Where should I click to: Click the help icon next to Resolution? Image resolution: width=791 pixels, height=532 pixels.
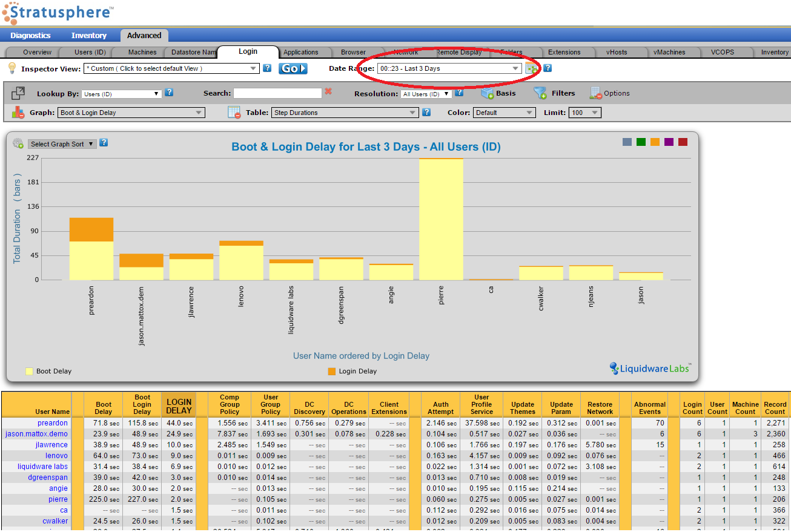[x=459, y=93]
